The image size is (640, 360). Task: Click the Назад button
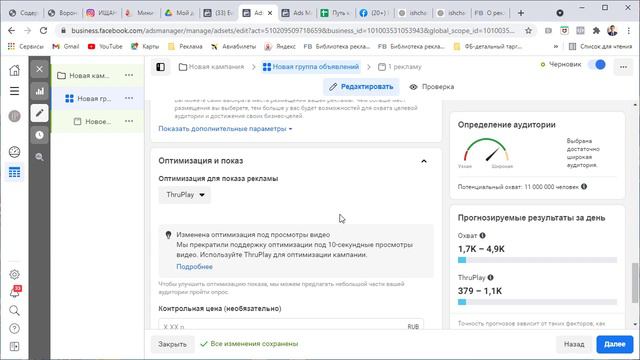pos(574,344)
